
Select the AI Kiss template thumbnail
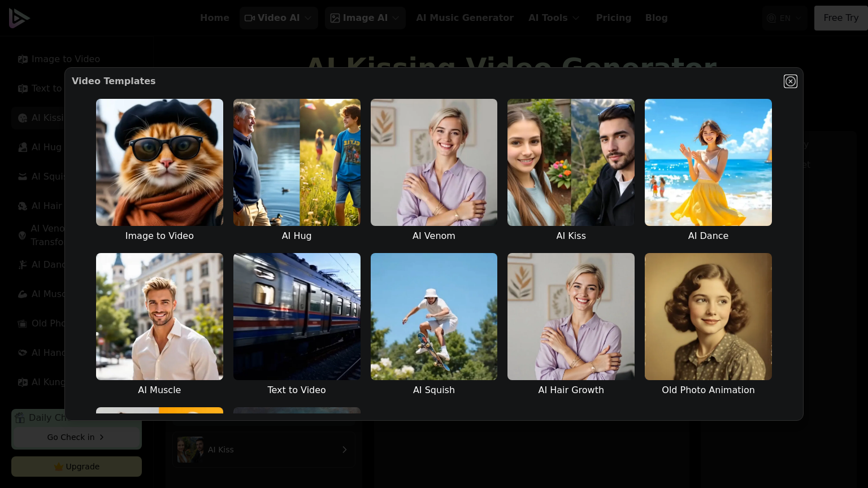(571, 163)
